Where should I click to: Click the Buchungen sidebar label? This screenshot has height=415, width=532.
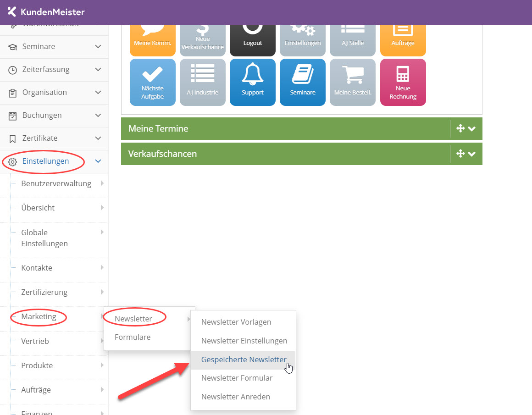tap(42, 116)
